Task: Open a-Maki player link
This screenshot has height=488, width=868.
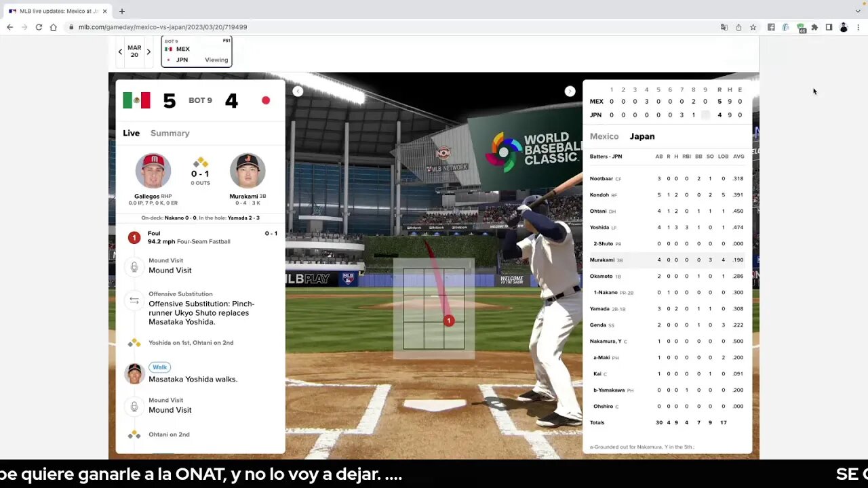Action: tap(602, 357)
